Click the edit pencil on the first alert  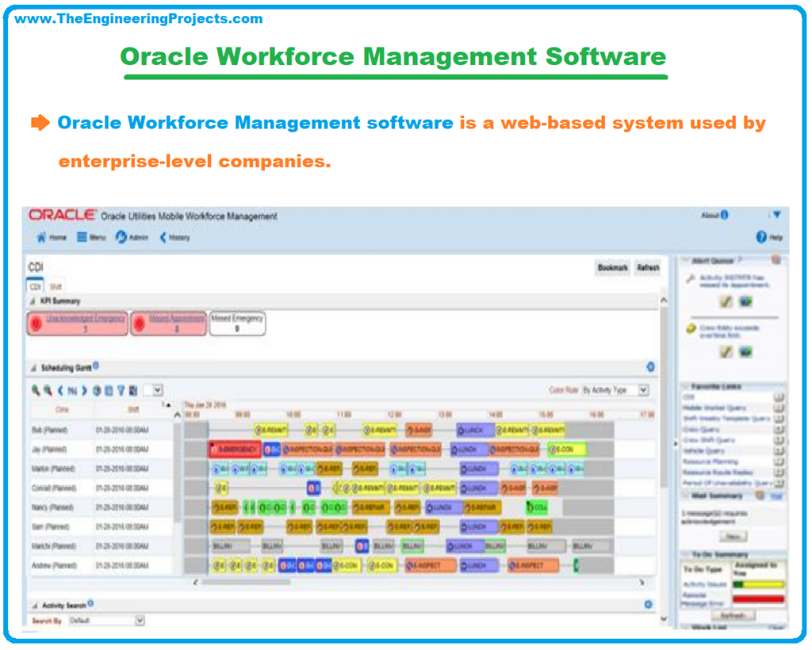tap(726, 301)
